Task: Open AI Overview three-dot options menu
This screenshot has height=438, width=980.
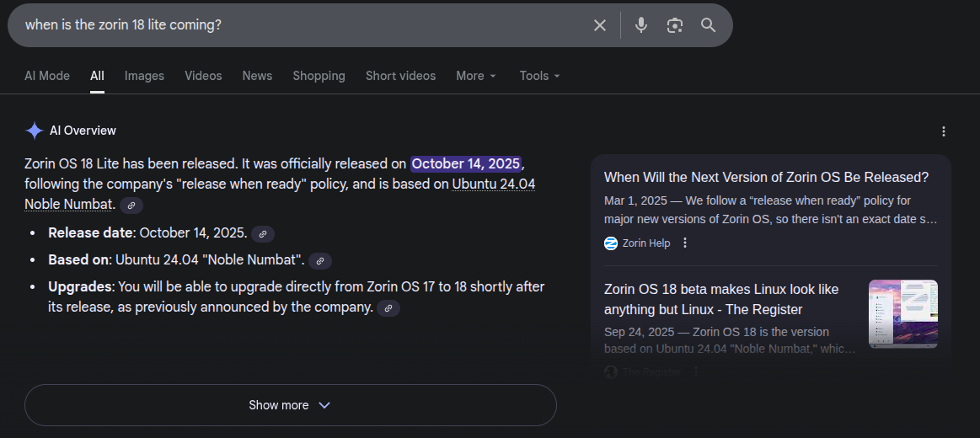Action: pyautogui.click(x=944, y=131)
